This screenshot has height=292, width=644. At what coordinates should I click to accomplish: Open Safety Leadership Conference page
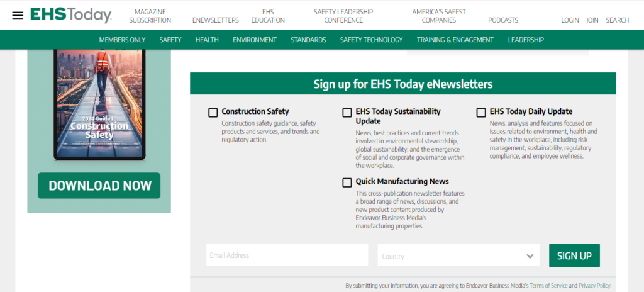(x=343, y=16)
